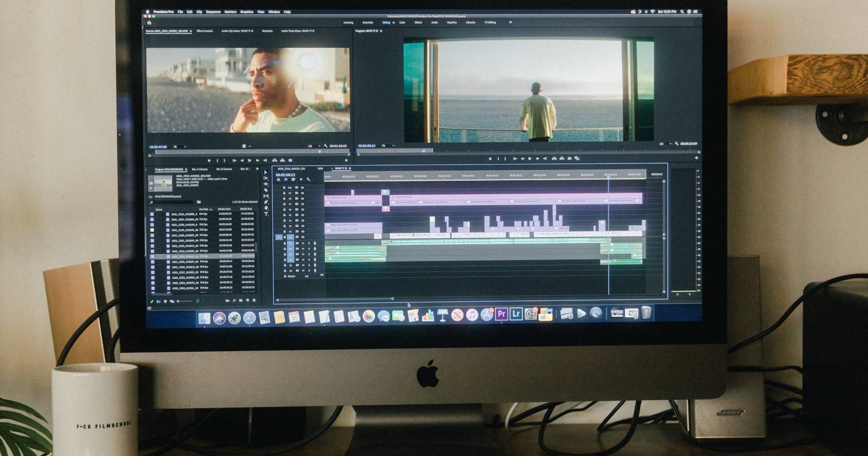Click the timeline timecode 00:02:58:12
Image resolution: width=868 pixels, height=456 pixels.
285,175
